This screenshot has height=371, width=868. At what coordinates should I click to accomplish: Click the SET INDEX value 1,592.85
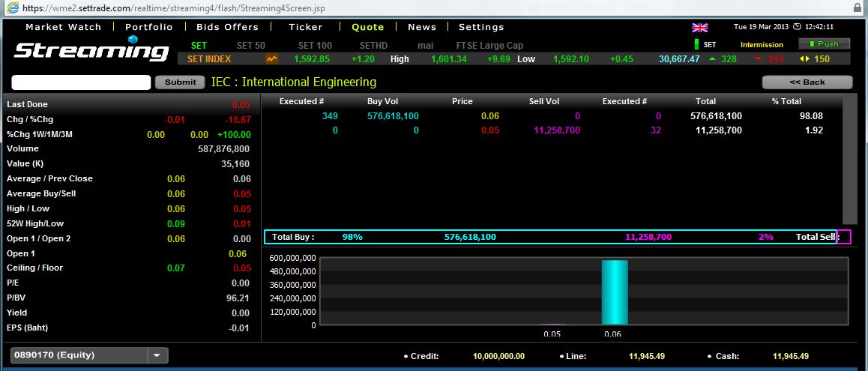coord(312,58)
